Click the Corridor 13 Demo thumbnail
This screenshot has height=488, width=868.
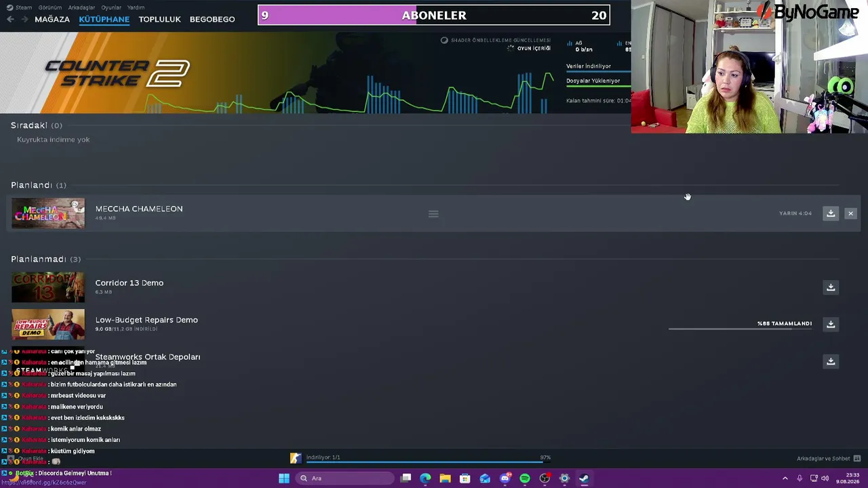point(48,287)
